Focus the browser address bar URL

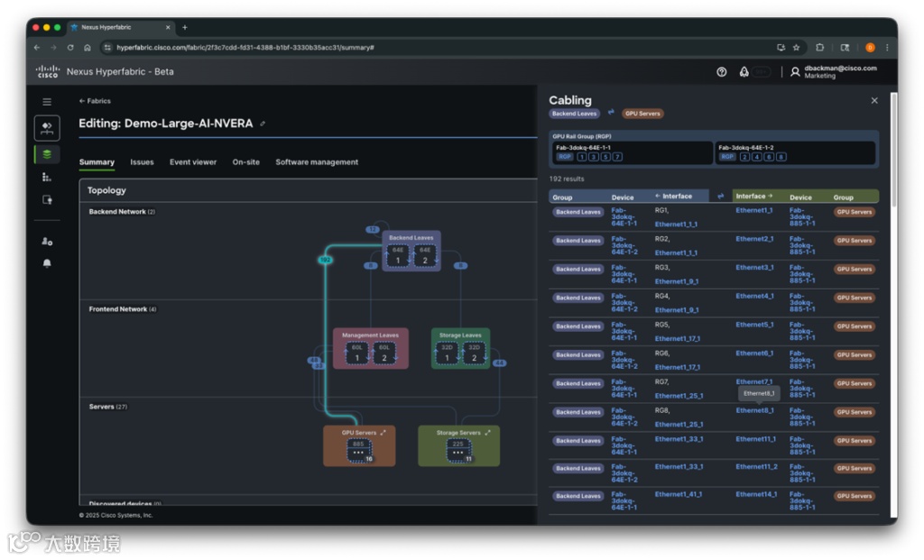point(245,48)
